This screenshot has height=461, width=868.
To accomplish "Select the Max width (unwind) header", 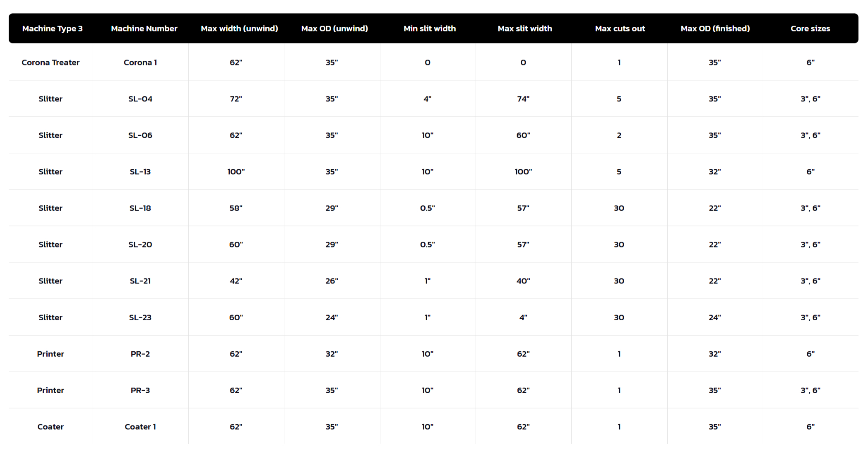I will [239, 29].
